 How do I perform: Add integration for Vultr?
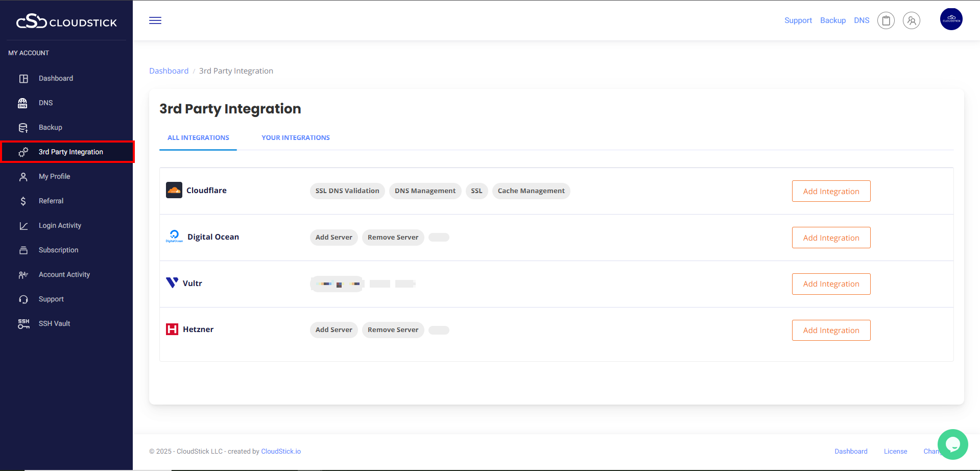(831, 284)
